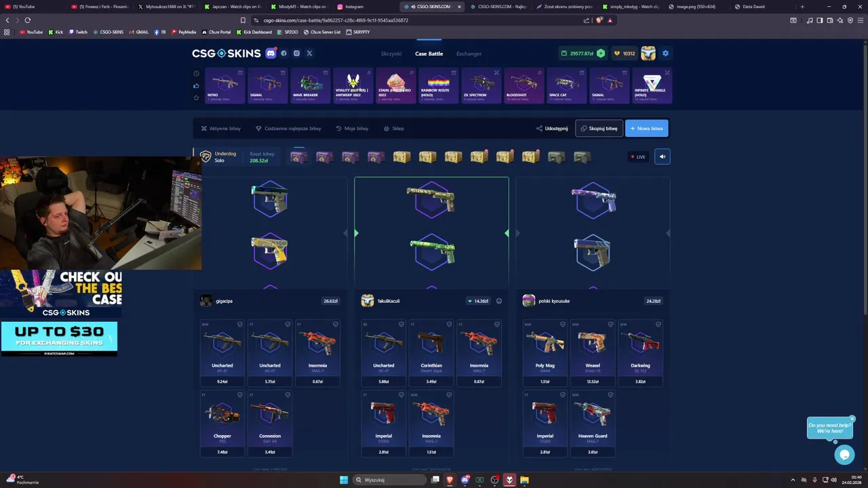Click the first gold case in battle row
This screenshot has width=868, height=488.
tap(401, 157)
